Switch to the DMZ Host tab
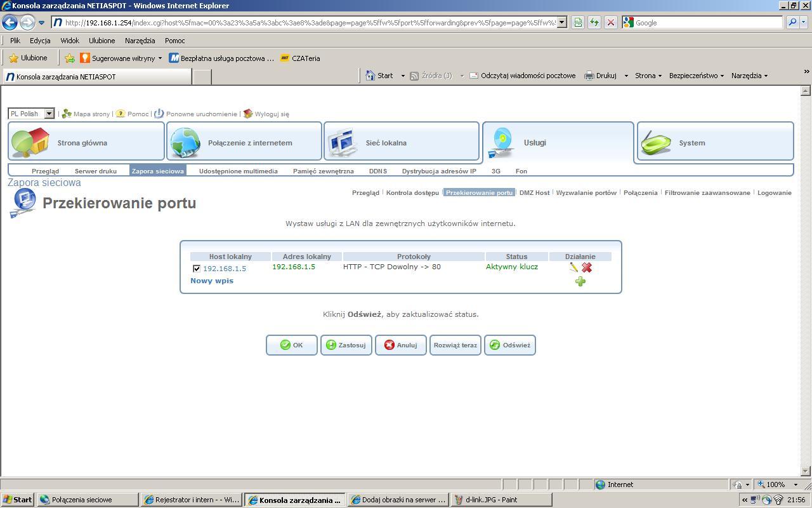The image size is (812, 508). click(x=534, y=192)
